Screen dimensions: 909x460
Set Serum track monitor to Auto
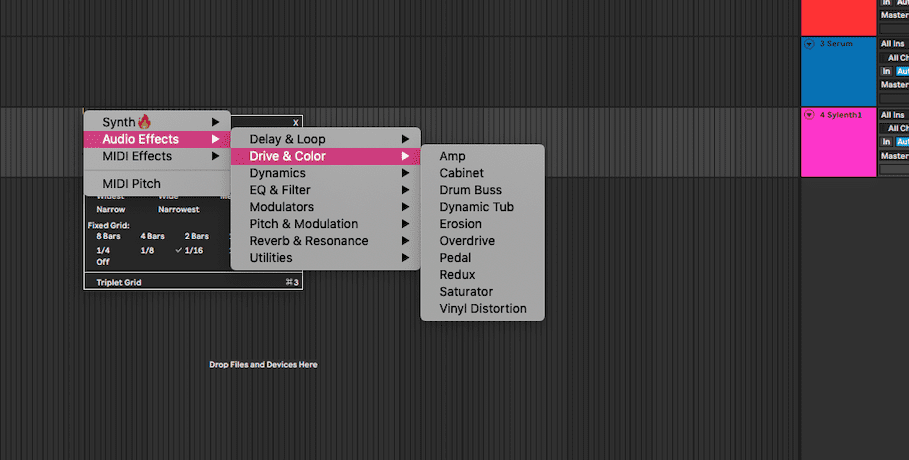(902, 71)
